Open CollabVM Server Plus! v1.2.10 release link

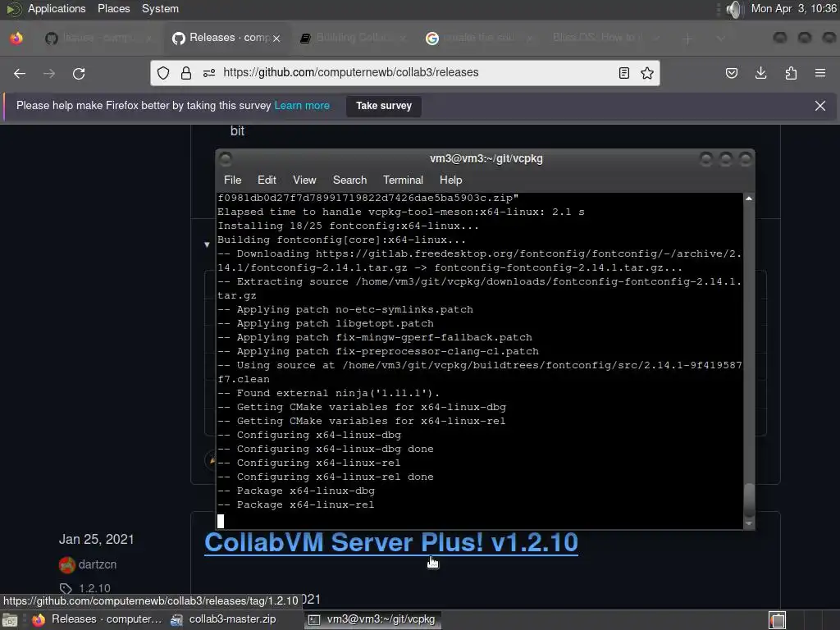391,542
